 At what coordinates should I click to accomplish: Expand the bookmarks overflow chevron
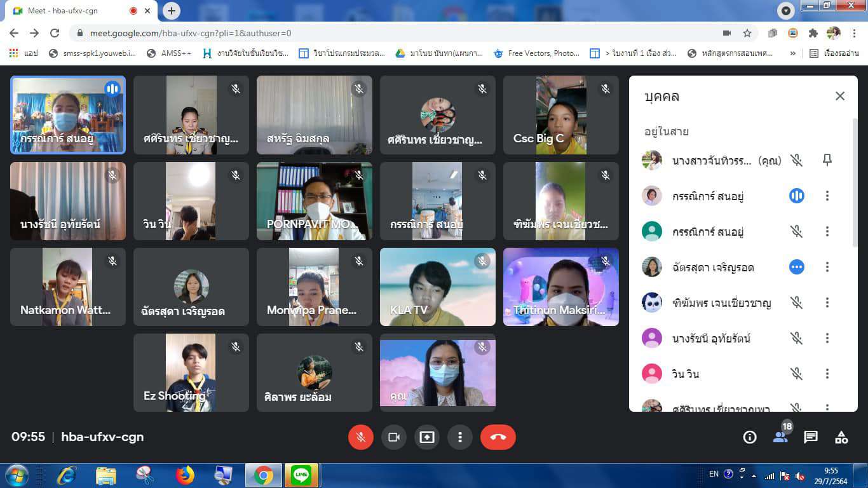792,53
